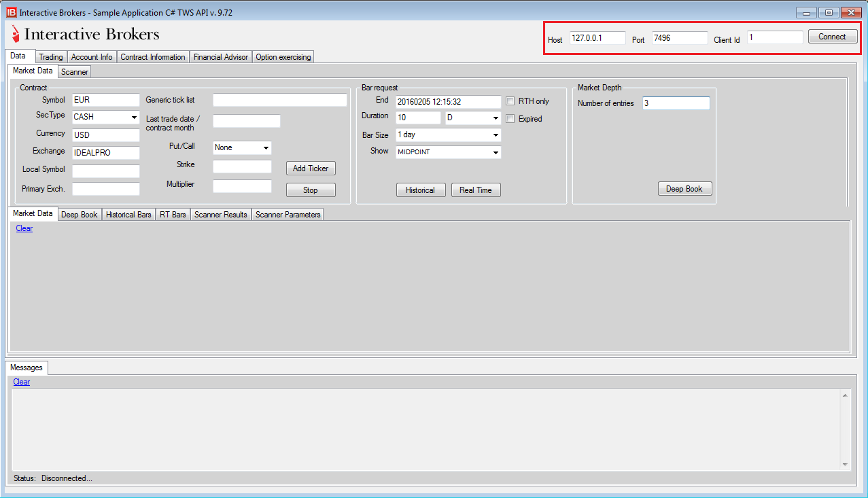The height and width of the screenshot is (498, 868).
Task: Enable the RTH only checkbox
Action: 510,101
